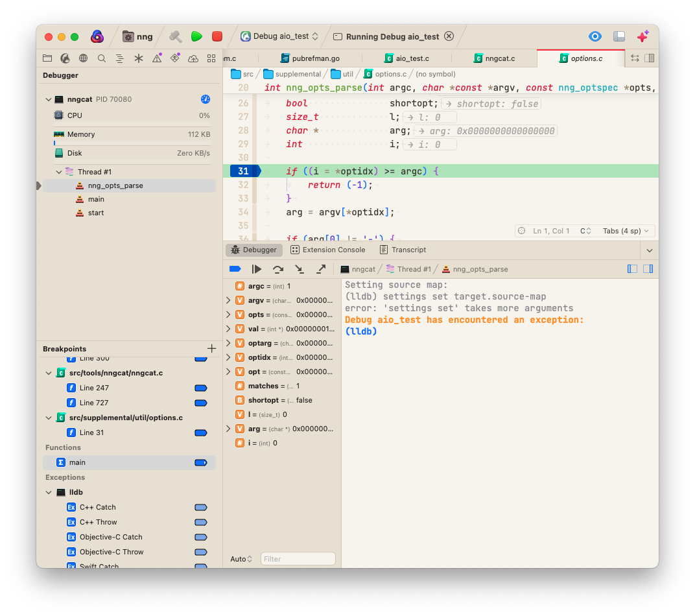Collapse Thread #1 in debugger
This screenshot has height=616, width=695.
[x=59, y=172]
